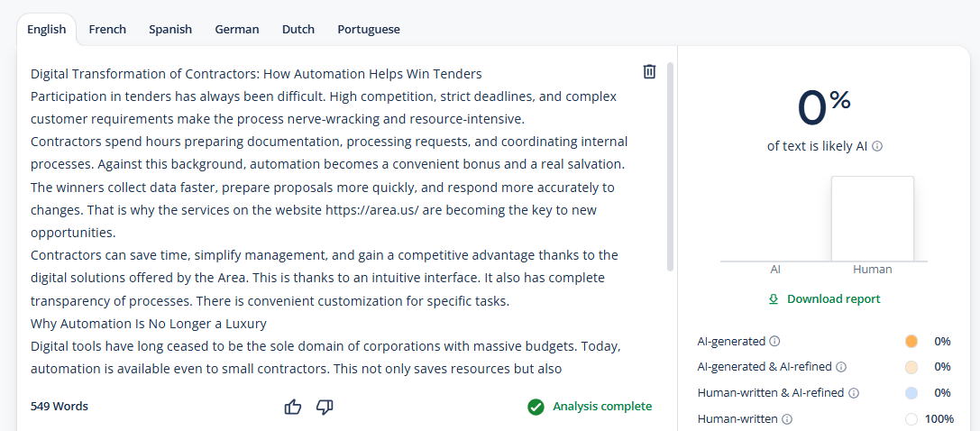The image size is (980, 431).
Task: Switch to the Spanish tab
Action: click(x=170, y=30)
